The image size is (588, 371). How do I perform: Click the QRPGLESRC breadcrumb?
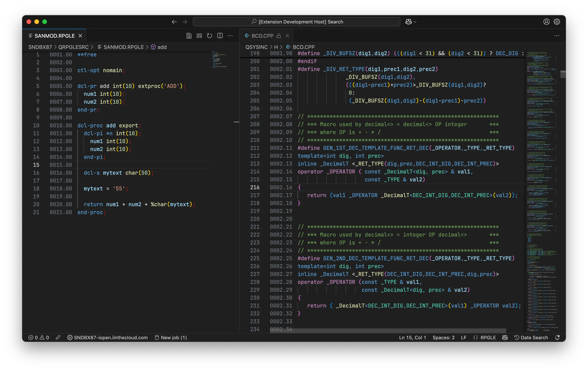click(x=73, y=47)
